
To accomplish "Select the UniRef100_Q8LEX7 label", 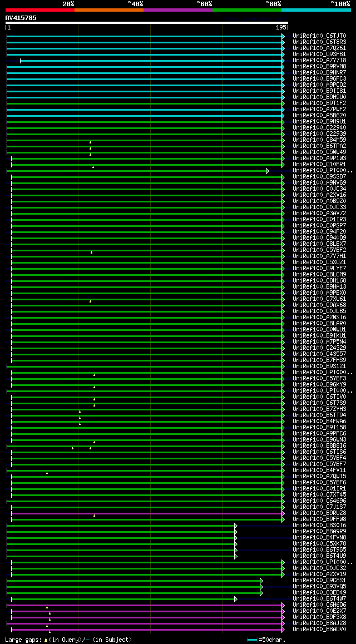I will click(x=319, y=244).
